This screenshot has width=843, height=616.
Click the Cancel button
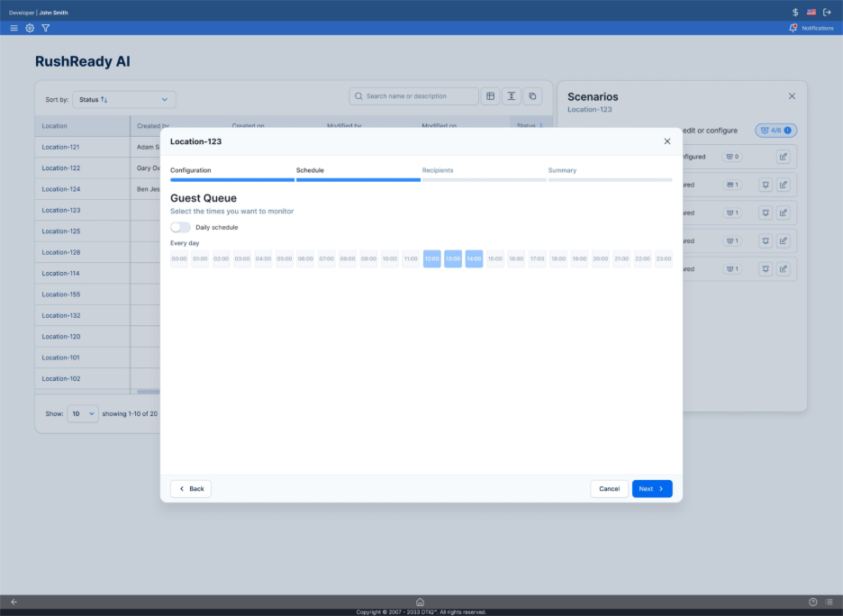(609, 489)
